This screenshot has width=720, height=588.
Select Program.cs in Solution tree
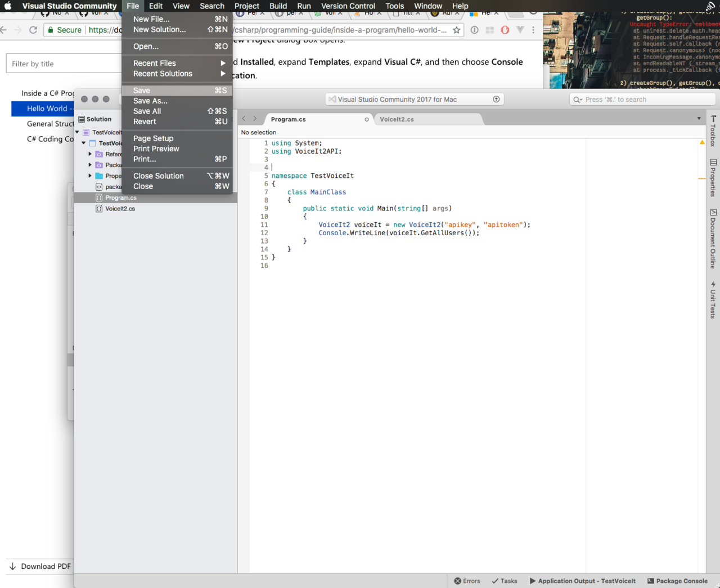pos(155,198)
